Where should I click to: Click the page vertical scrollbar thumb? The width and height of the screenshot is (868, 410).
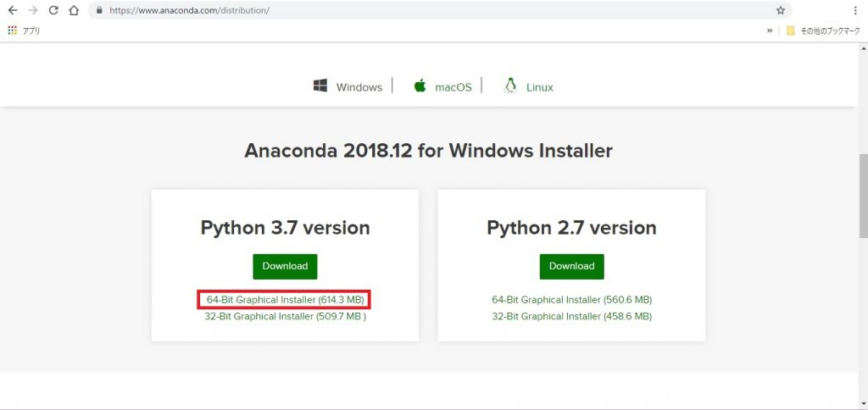863,194
